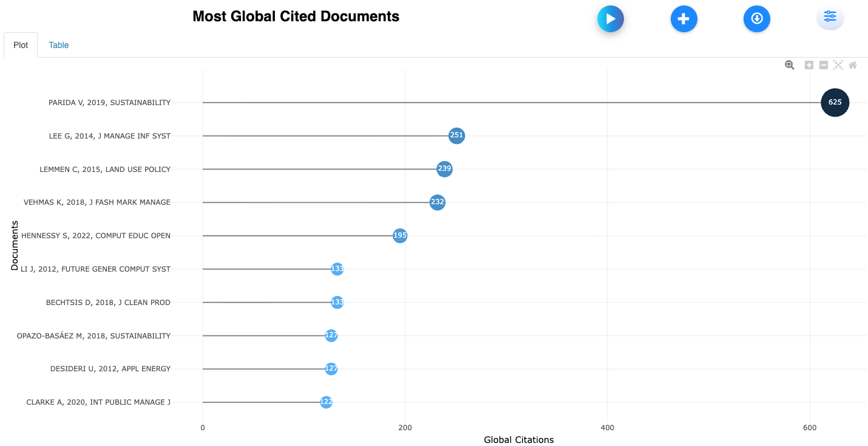
Task: Select the box zoom magnifier tool
Action: click(789, 65)
